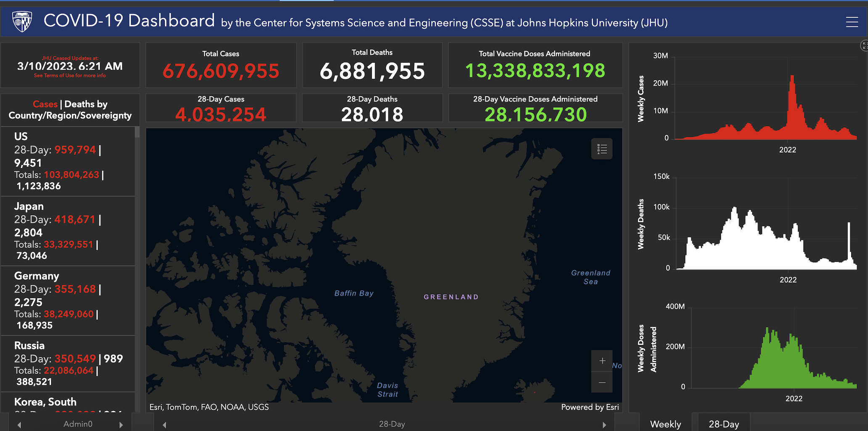The height and width of the screenshot is (431, 868).
Task: Open See Terms of Use link
Action: (x=70, y=76)
